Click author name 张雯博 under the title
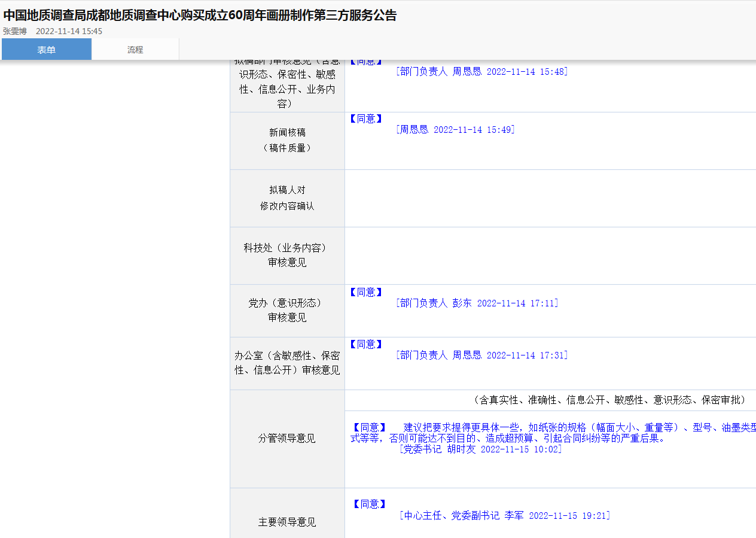This screenshot has height=538, width=756. (15, 31)
